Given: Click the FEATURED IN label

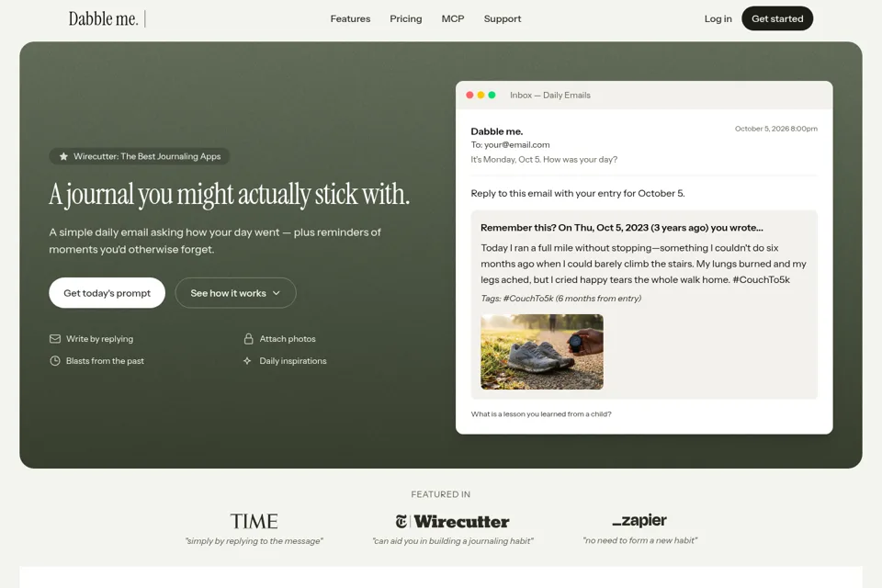Looking at the screenshot, I should pos(440,494).
